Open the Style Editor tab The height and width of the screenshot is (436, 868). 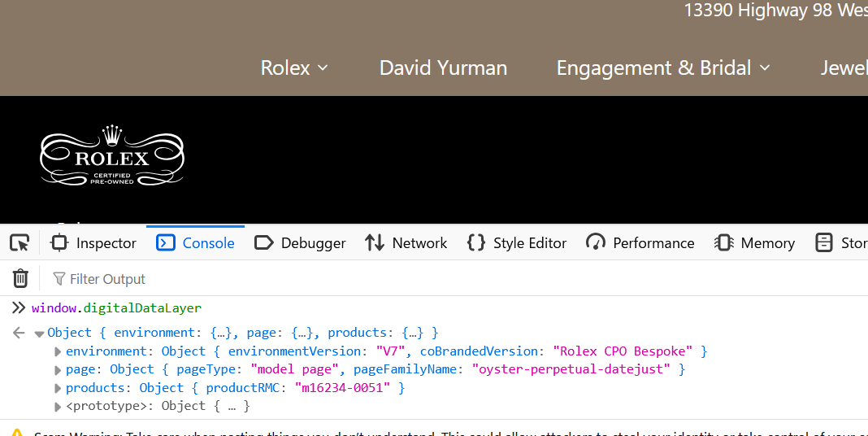coord(516,242)
